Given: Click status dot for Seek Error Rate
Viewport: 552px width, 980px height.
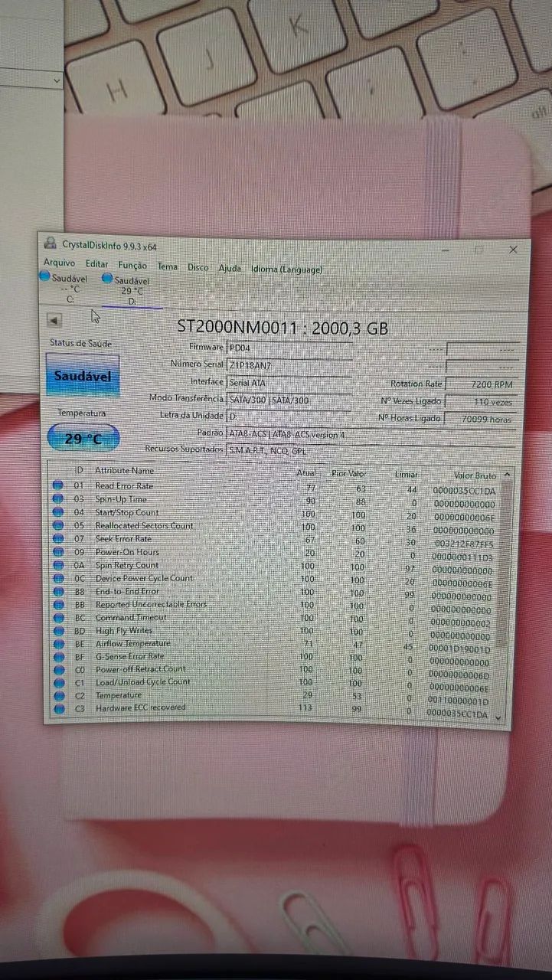Looking at the screenshot, I should pyautogui.click(x=57, y=539).
